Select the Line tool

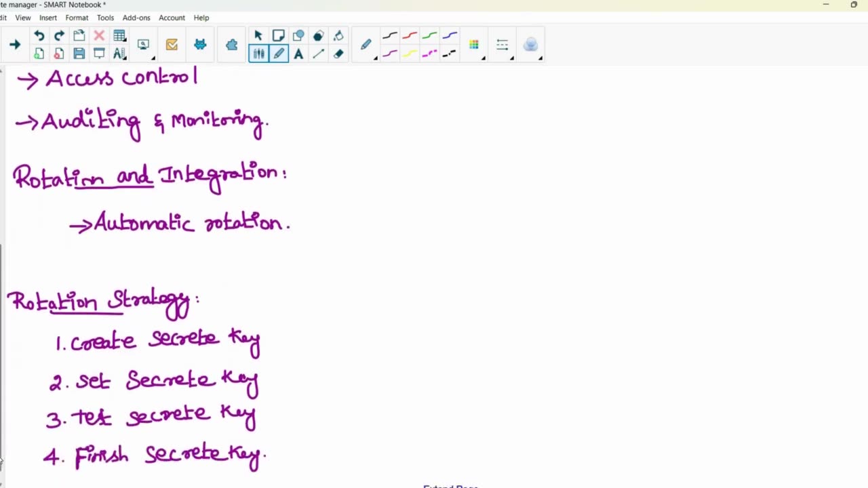click(x=318, y=54)
